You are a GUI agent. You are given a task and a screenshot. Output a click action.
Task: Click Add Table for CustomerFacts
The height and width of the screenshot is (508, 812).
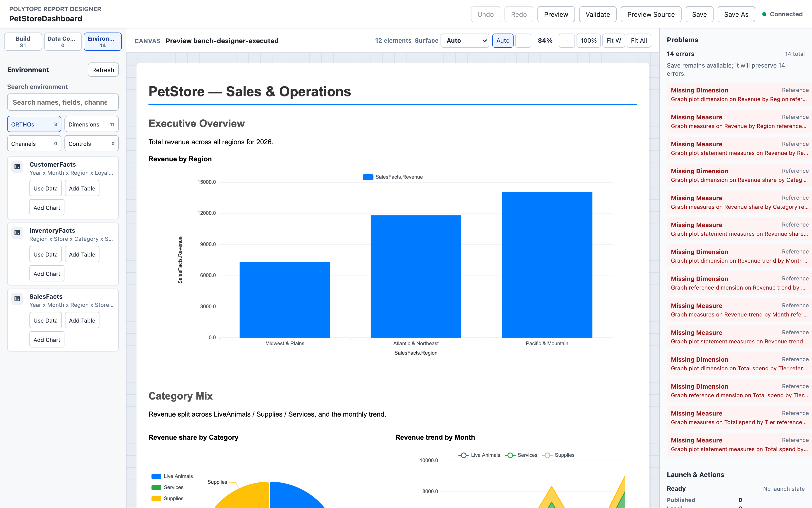tap(82, 188)
